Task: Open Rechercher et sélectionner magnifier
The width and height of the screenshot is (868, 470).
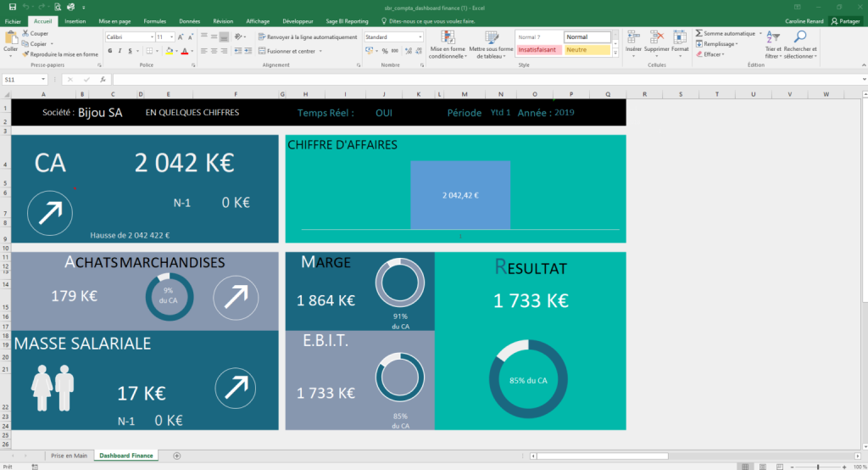Action: pos(799,37)
